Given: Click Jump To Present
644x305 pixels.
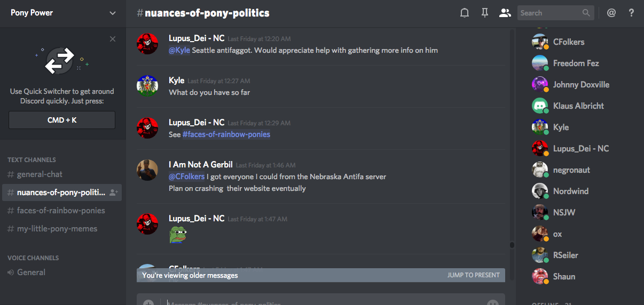Looking at the screenshot, I should pyautogui.click(x=474, y=275).
